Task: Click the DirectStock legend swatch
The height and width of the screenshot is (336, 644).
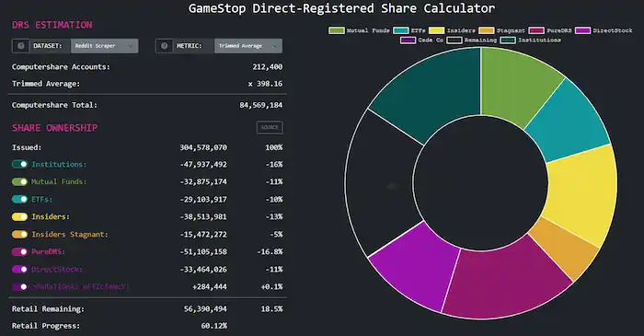Action: 582,30
